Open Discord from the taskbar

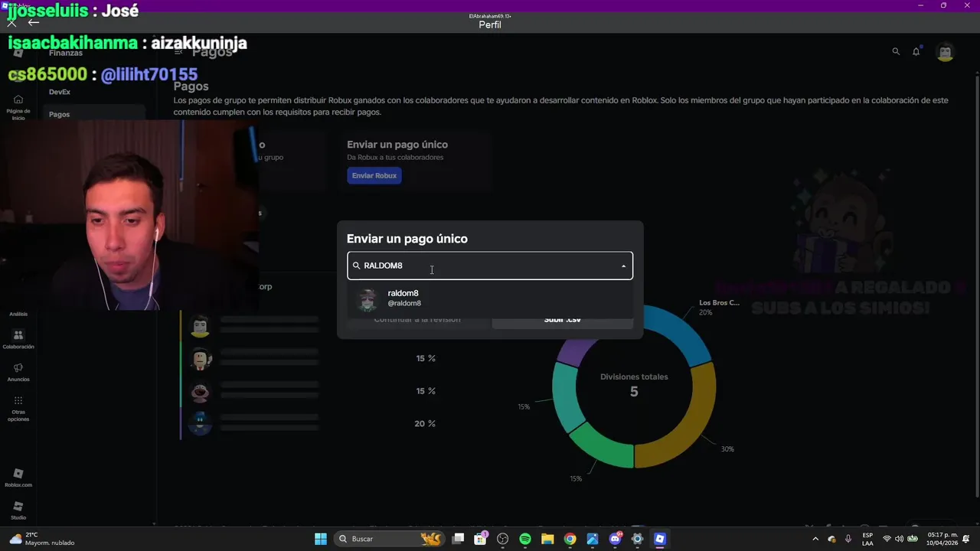click(615, 539)
